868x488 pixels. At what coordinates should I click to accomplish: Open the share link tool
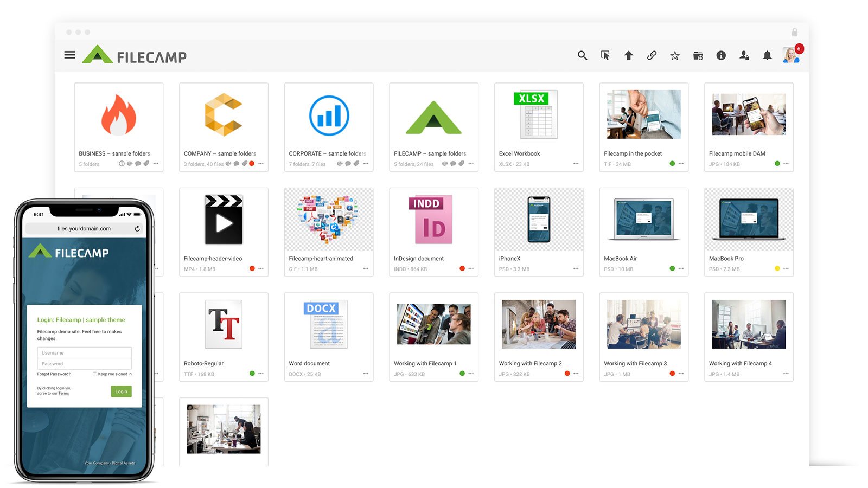651,56
